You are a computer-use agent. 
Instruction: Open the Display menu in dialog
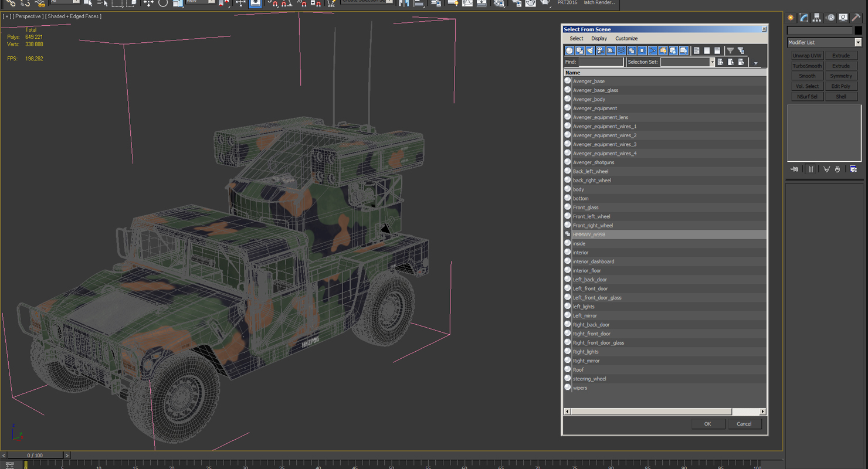(599, 39)
